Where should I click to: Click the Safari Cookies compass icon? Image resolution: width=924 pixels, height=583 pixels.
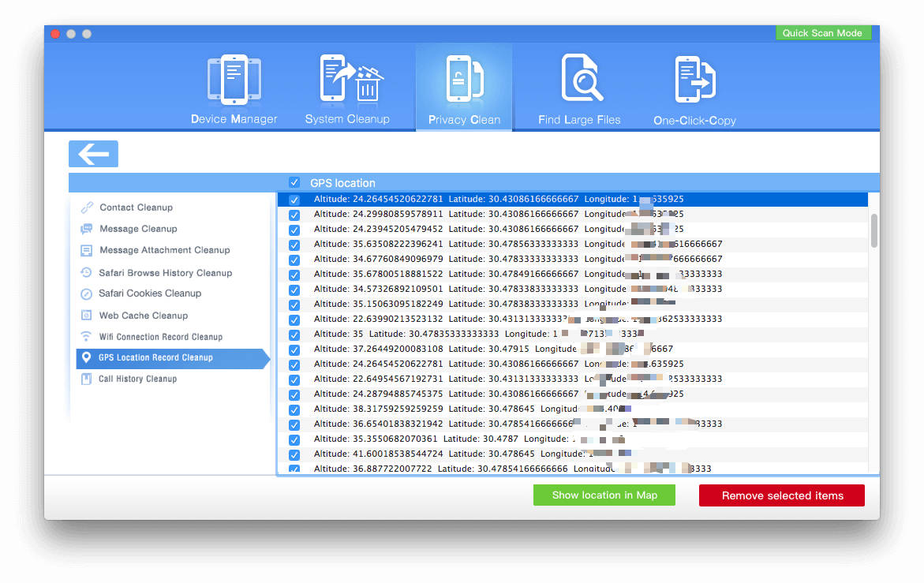(87, 293)
